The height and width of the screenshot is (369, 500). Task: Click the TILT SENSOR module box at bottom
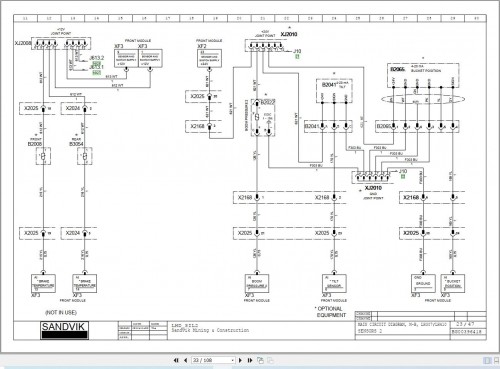click(334, 284)
